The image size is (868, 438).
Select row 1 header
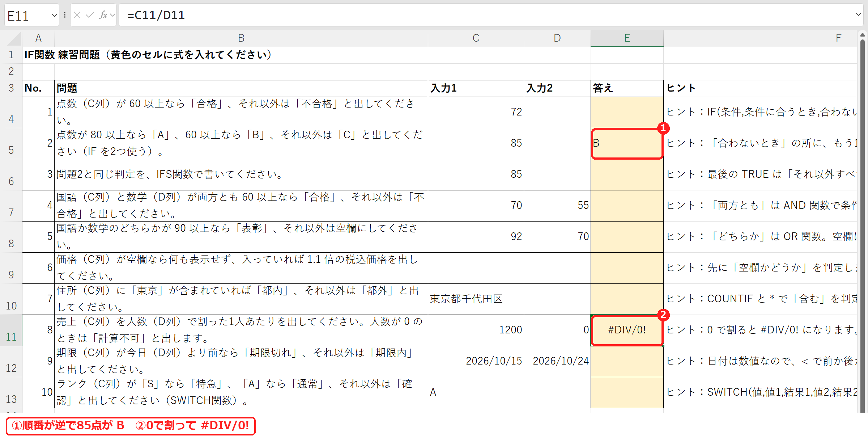pyautogui.click(x=11, y=55)
